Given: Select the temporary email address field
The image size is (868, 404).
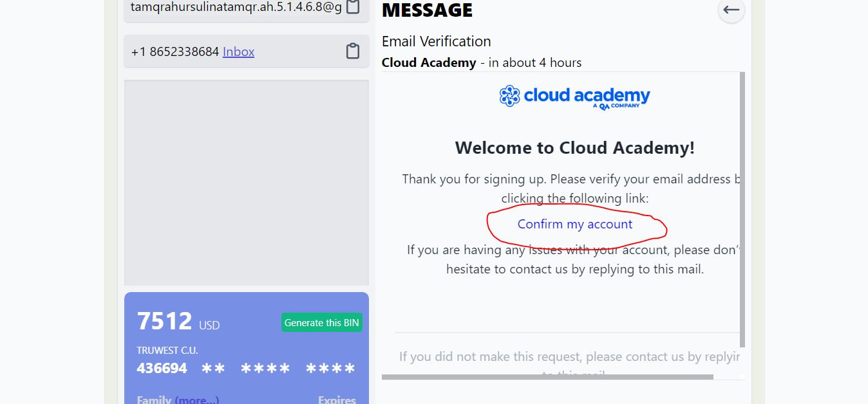Looking at the screenshot, I should (247, 9).
